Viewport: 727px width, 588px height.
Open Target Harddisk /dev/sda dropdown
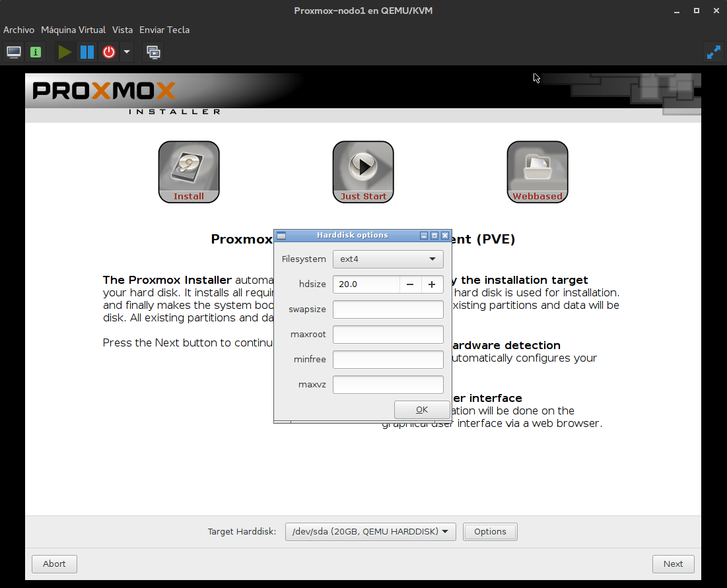tap(370, 531)
